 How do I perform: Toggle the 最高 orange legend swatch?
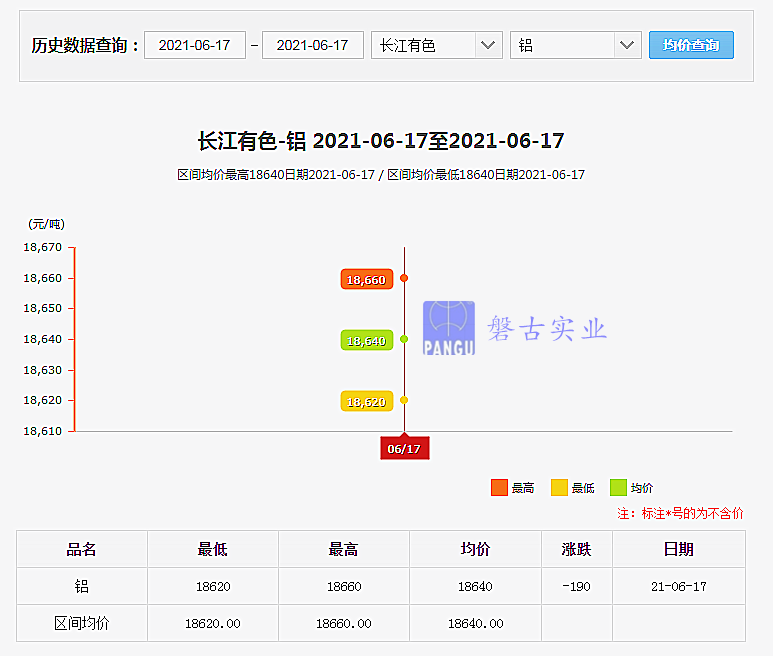click(x=499, y=487)
